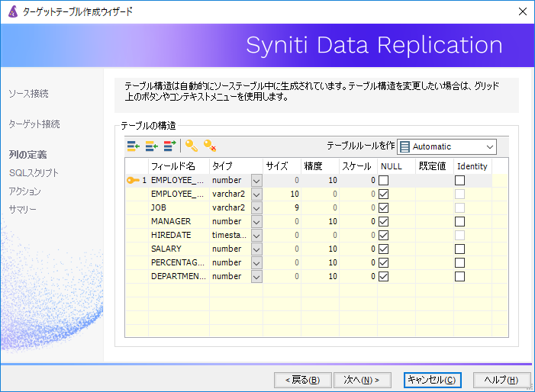Click the 戻る(B) back button
Screen dimensions: 535x392
click(303, 380)
